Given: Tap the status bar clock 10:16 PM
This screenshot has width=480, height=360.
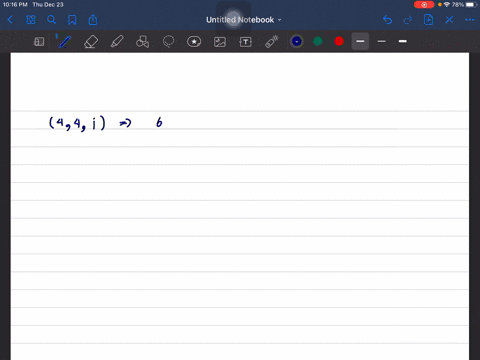Looking at the screenshot, I should click(15, 5).
